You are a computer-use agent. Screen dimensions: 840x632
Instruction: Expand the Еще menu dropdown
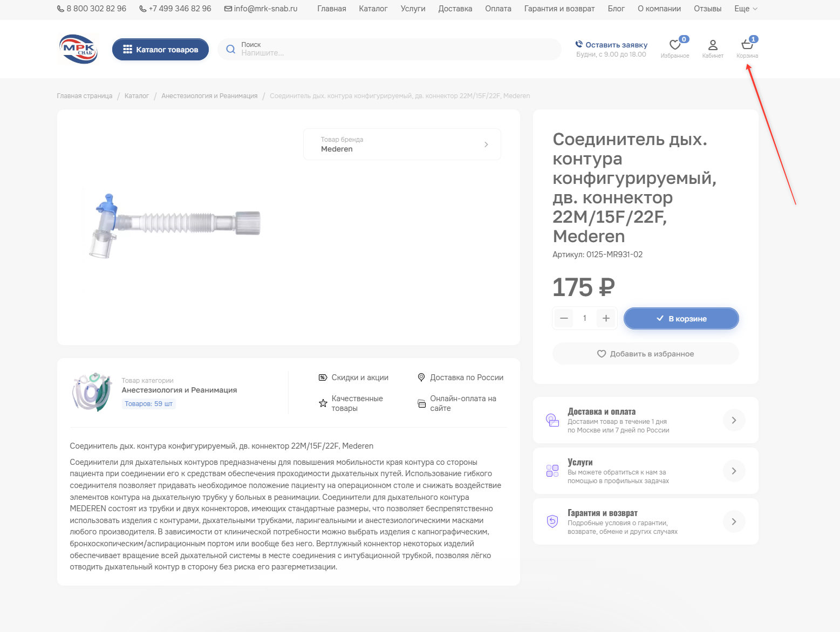click(746, 9)
